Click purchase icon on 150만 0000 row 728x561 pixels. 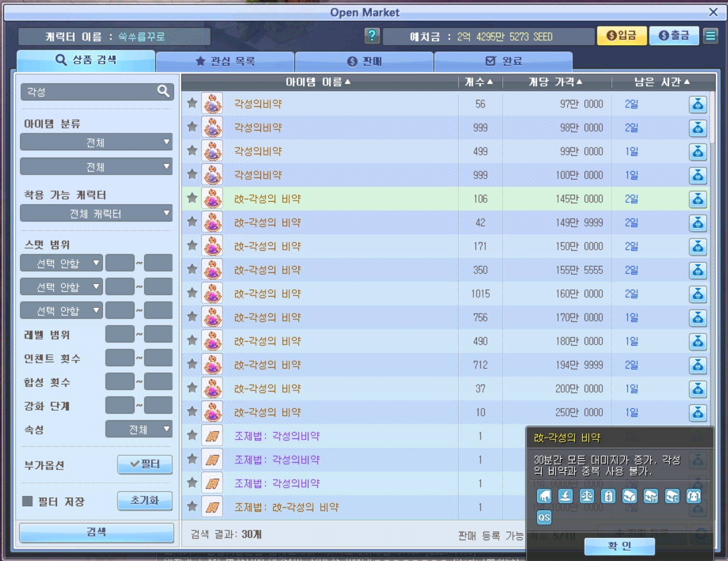697,247
